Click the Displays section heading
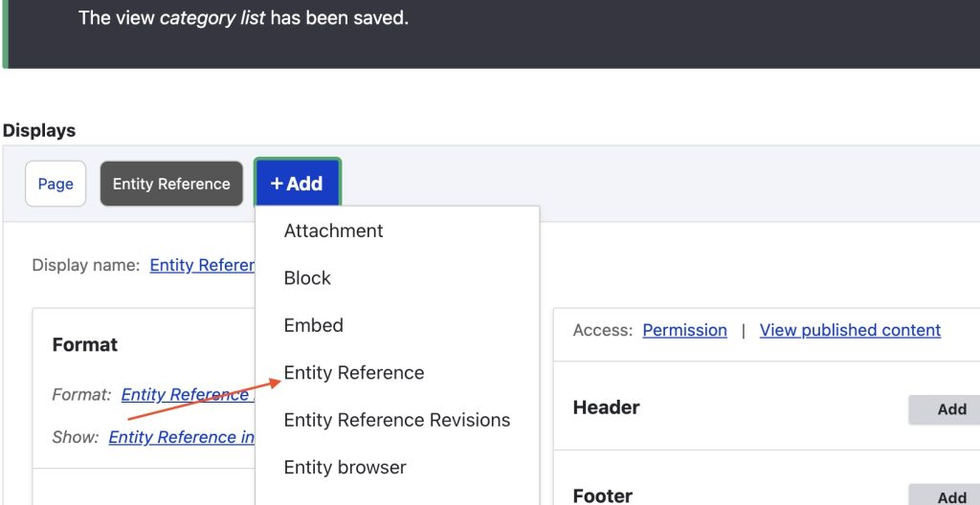This screenshot has width=980, height=505. tap(39, 130)
